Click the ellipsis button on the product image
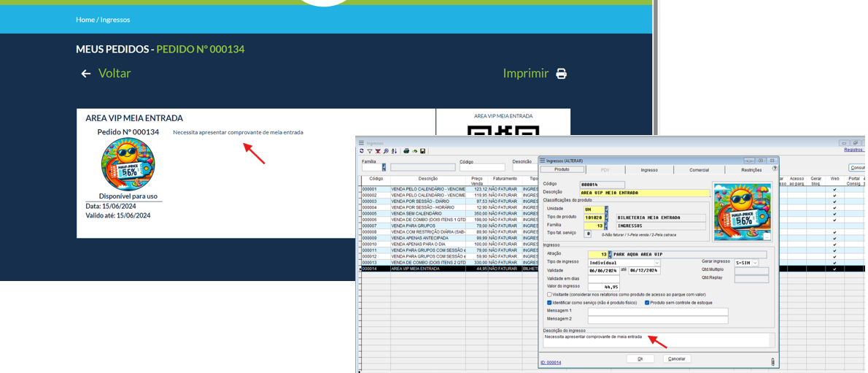Image resolution: width=868 pixels, height=373 pixels. pos(766,237)
